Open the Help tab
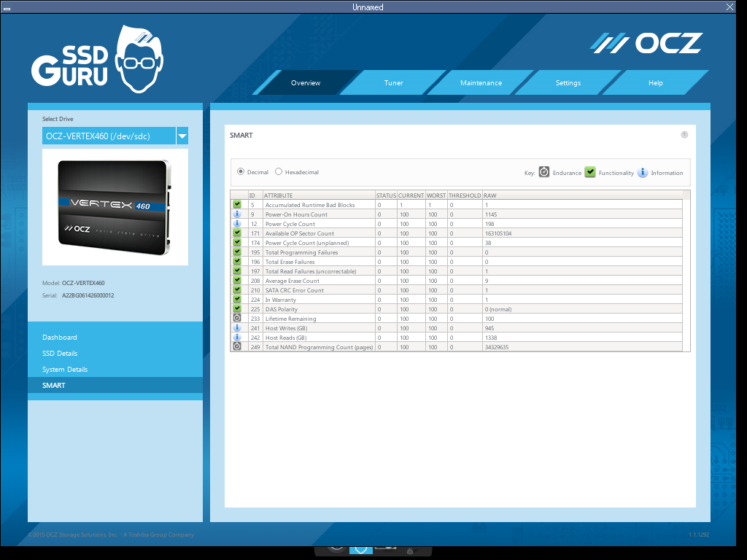This screenshot has width=747, height=560. 656,83
